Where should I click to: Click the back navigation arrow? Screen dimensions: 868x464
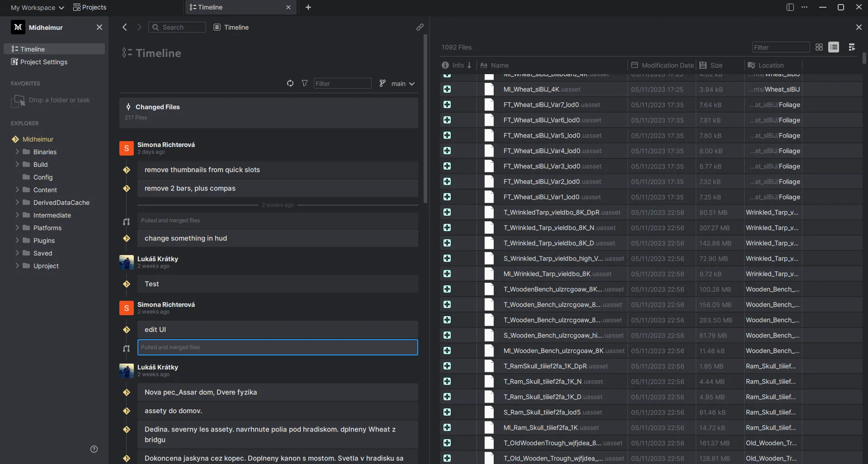pyautogui.click(x=124, y=27)
